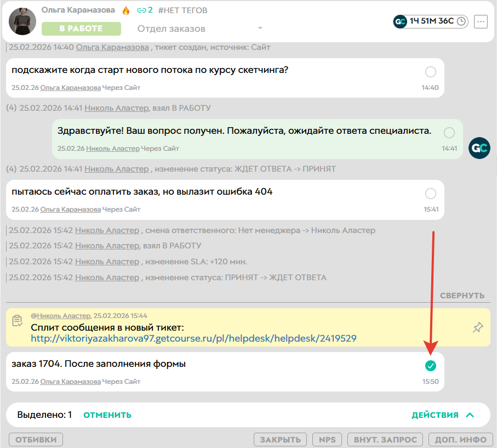Open the ДОП. ИНФО panel
This screenshot has width=497, height=448.
[x=460, y=439]
